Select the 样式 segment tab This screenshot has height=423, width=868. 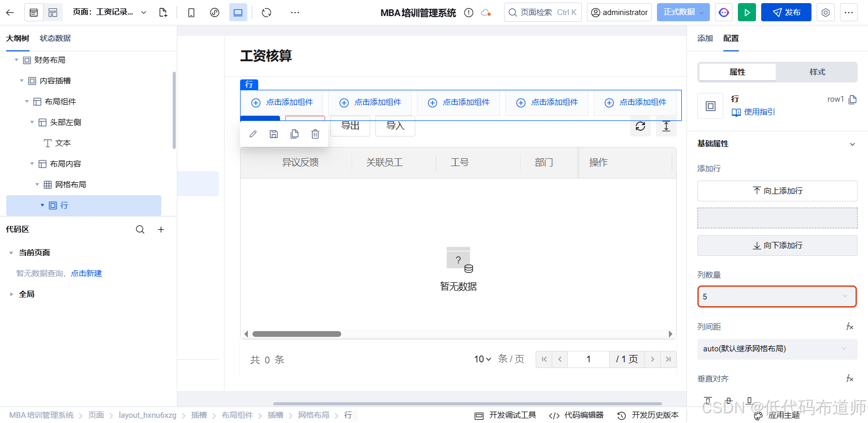(817, 72)
